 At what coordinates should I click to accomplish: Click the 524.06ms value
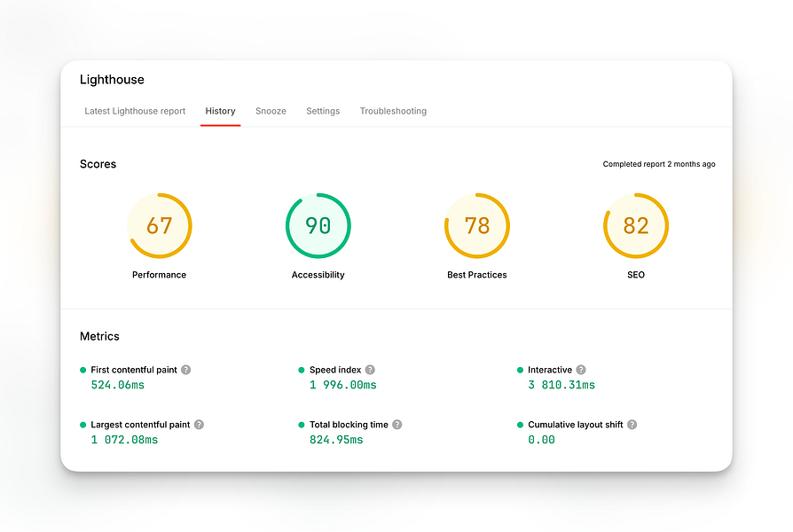pyautogui.click(x=118, y=385)
